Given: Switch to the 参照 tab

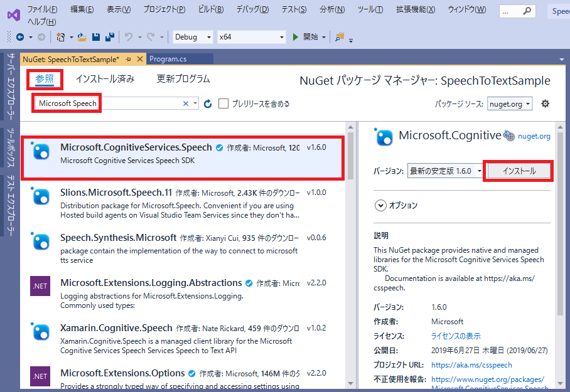Looking at the screenshot, I should coord(45,79).
